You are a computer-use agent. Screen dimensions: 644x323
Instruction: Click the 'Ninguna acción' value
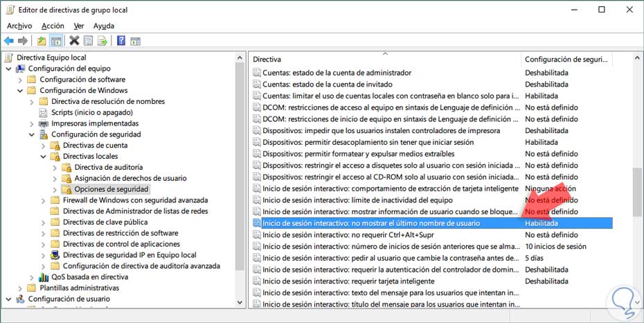tap(551, 189)
